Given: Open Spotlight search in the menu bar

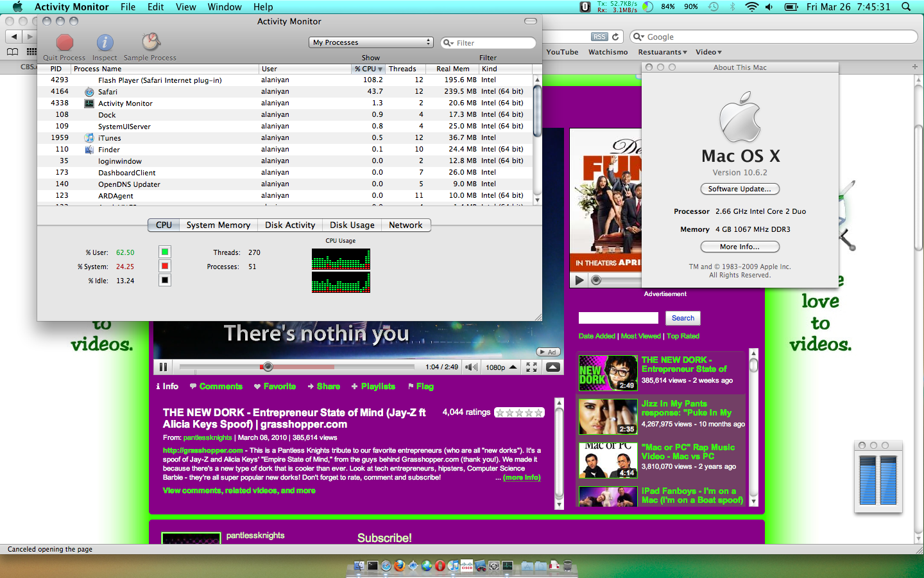Looking at the screenshot, I should point(906,7).
